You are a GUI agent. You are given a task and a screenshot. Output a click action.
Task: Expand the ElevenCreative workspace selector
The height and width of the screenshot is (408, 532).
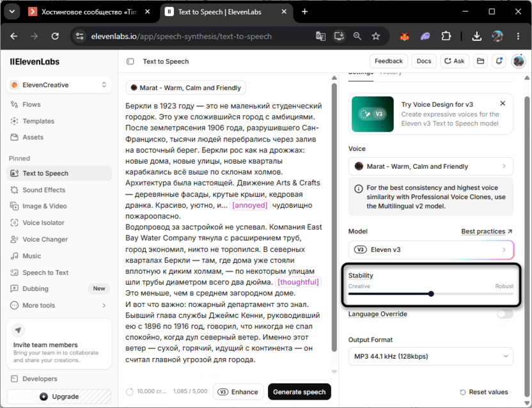point(59,85)
